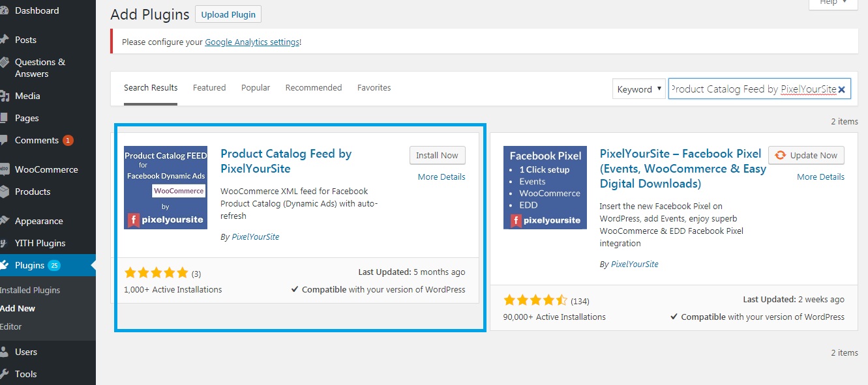Image resolution: width=868 pixels, height=385 pixels.
Task: Open Installed Plugins submenu item
Action: pos(30,291)
